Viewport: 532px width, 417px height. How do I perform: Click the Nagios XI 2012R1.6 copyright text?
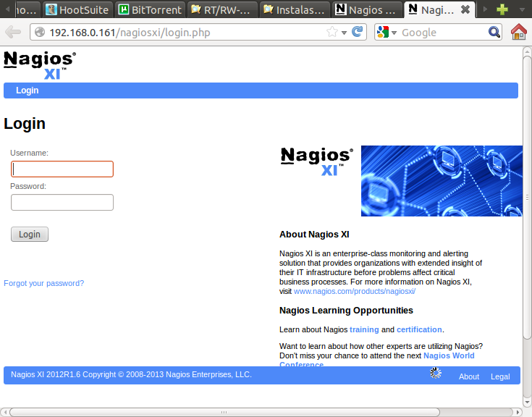pyautogui.click(x=131, y=374)
